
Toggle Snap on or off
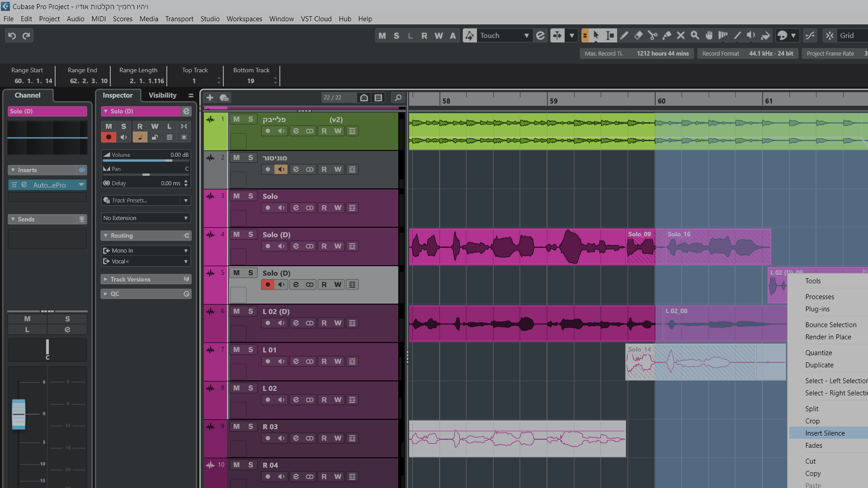[830, 35]
